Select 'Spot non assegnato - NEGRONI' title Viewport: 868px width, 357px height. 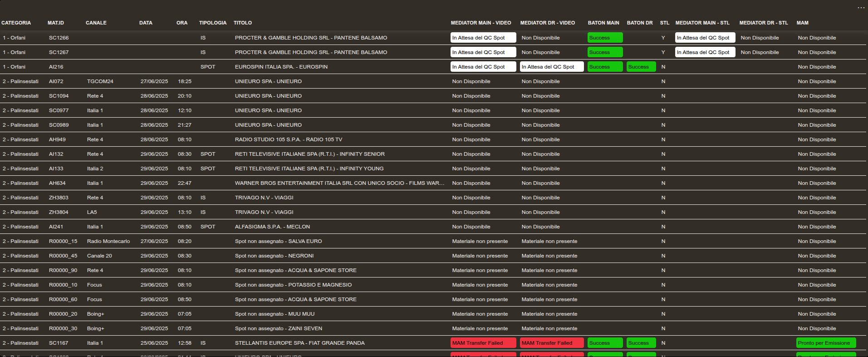(275, 256)
